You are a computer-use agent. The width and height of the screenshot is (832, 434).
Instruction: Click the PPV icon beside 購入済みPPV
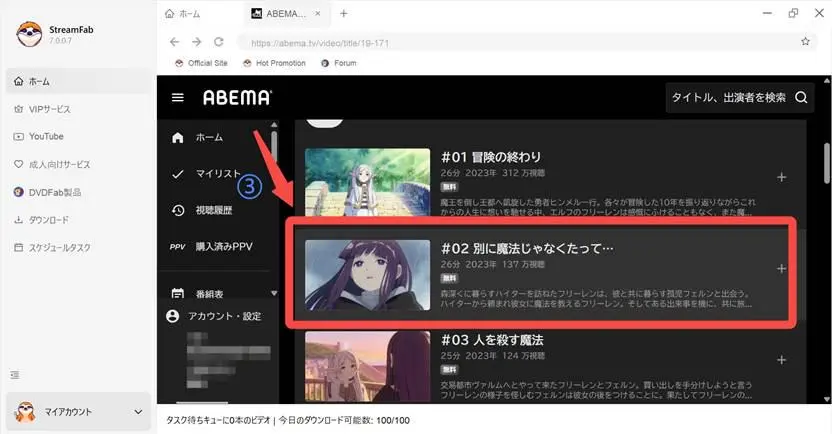click(177, 247)
